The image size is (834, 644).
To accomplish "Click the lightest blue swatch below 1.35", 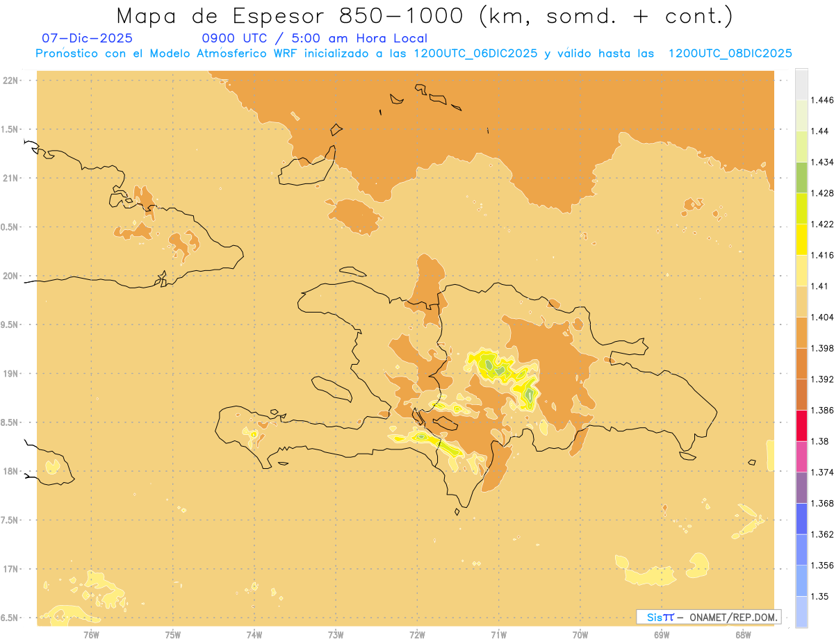I will 801,611.
